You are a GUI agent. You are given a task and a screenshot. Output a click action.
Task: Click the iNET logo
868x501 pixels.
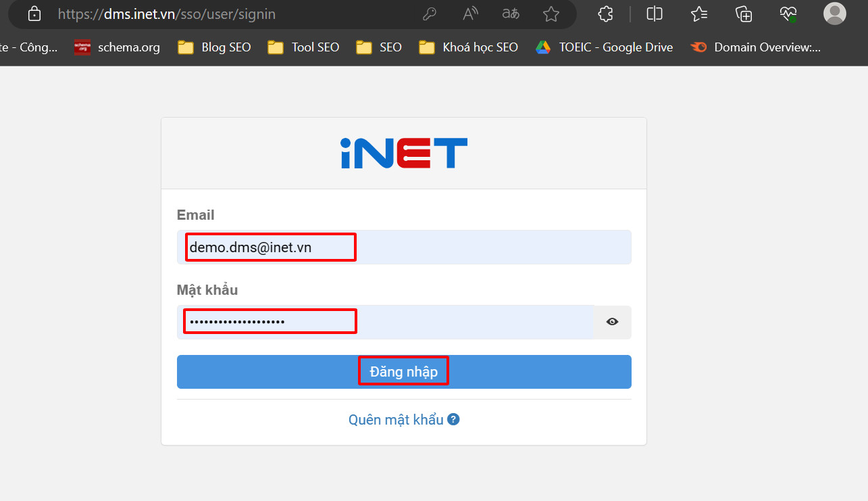[404, 153]
